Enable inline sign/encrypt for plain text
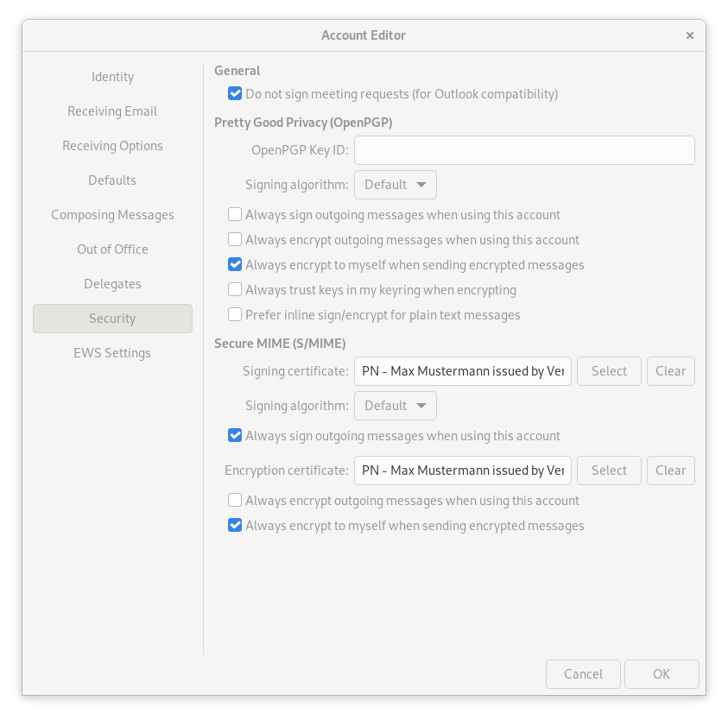 click(235, 314)
